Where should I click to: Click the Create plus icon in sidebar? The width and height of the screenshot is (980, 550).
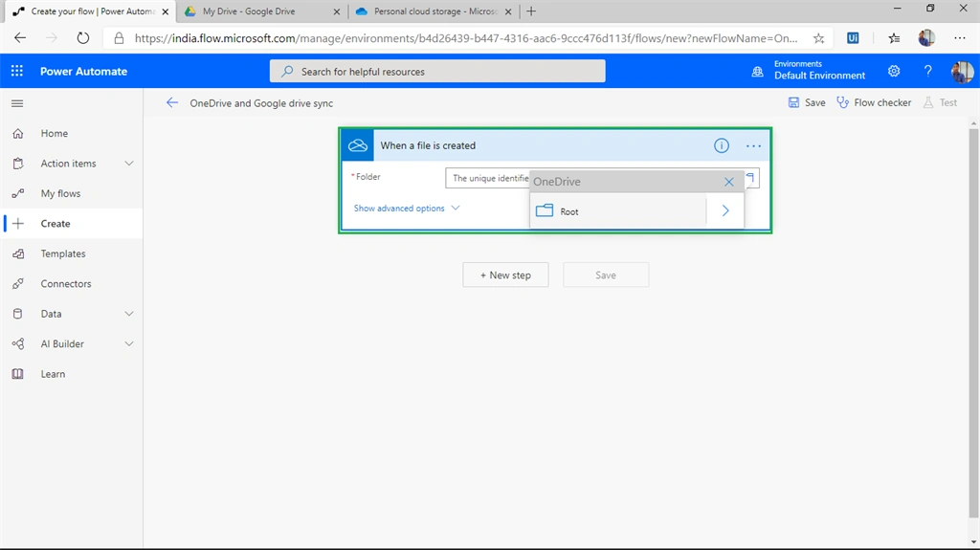(18, 223)
